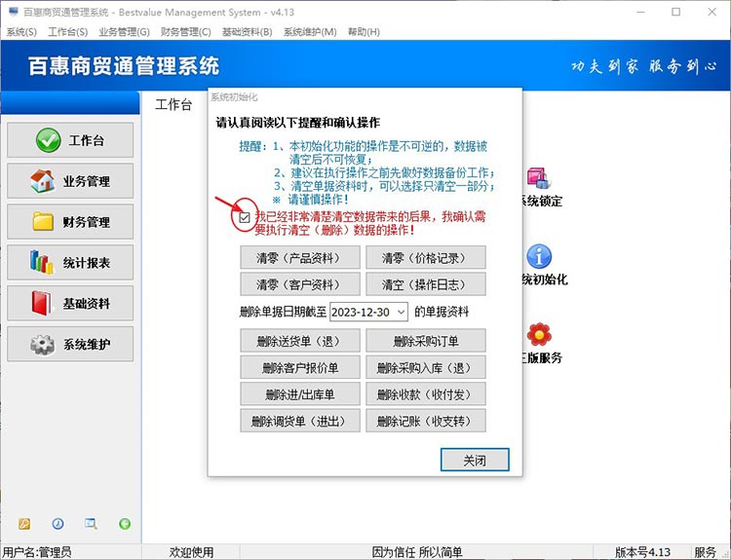The image size is (731, 560).
Task: Click the 因为信任 所以简单 status text
Action: [417, 552]
